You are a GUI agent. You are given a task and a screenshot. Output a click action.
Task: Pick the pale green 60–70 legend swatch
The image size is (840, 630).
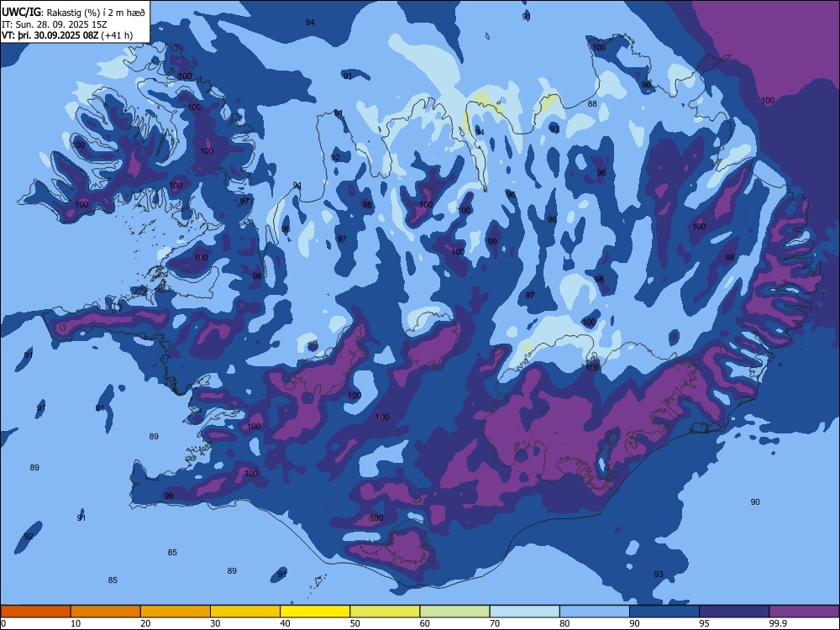(454, 612)
